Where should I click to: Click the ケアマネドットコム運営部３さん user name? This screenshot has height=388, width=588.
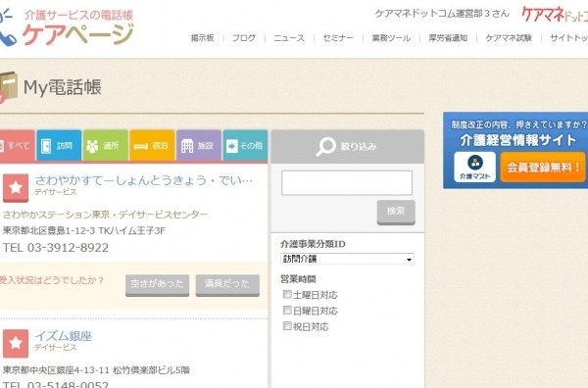(442, 14)
